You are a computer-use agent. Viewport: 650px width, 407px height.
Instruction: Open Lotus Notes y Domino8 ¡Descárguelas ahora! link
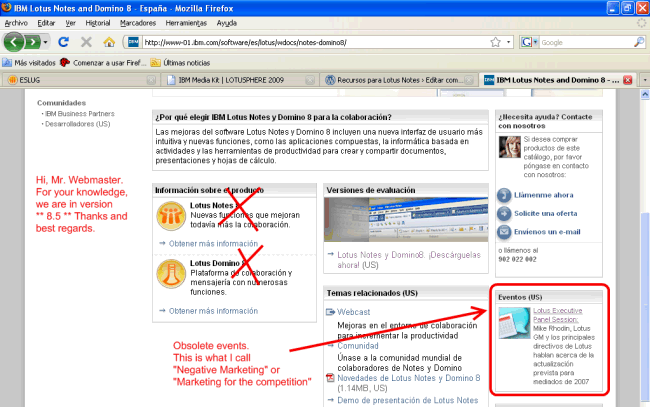[x=409, y=260]
